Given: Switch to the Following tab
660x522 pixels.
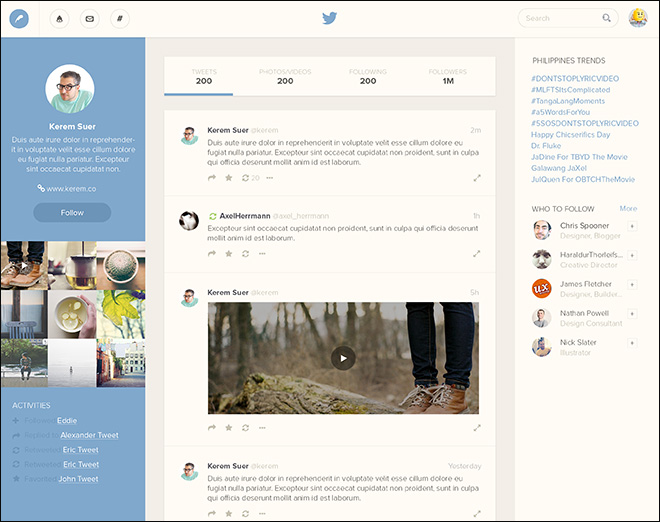Looking at the screenshot, I should tap(368, 77).
